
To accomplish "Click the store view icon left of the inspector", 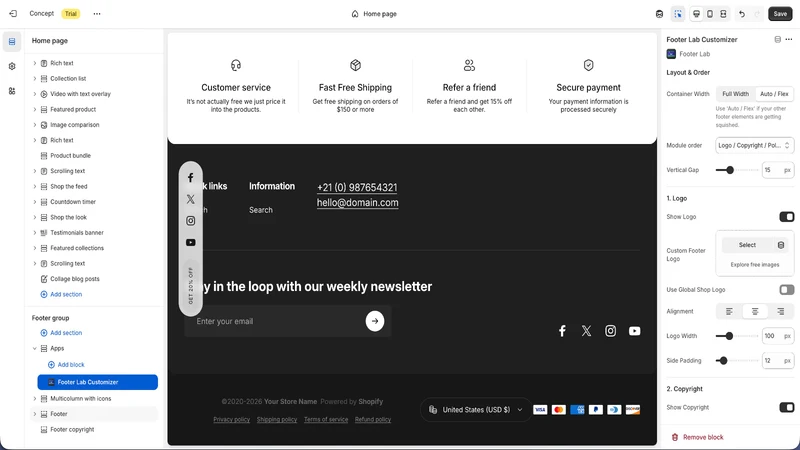I will (659, 14).
